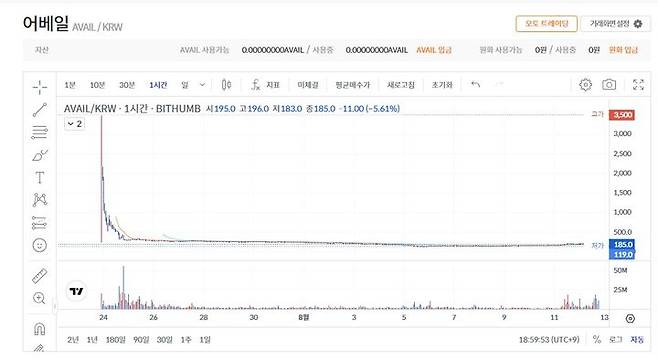The image size is (658, 360).
Task: Select 1시간 interval
Action: (158, 85)
